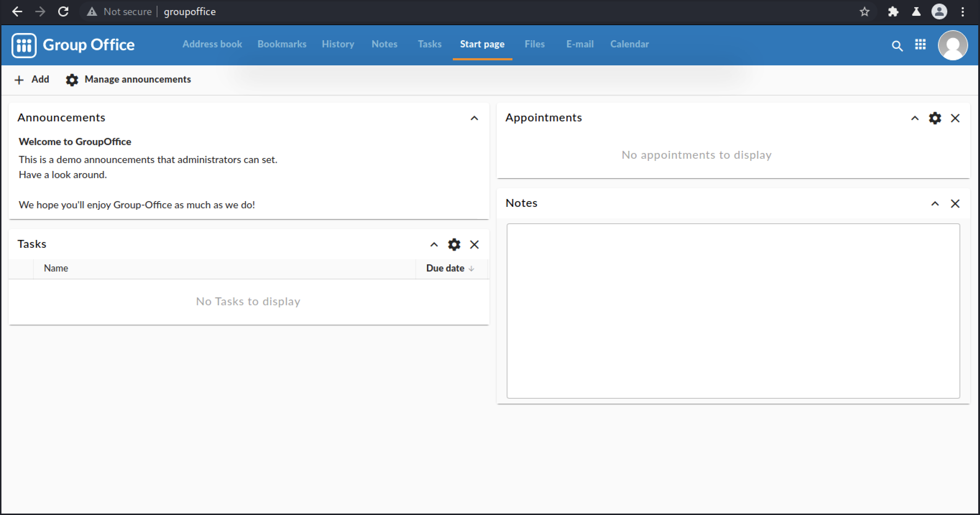Open the Bookmarks tab
980x515 pixels.
pyautogui.click(x=282, y=44)
